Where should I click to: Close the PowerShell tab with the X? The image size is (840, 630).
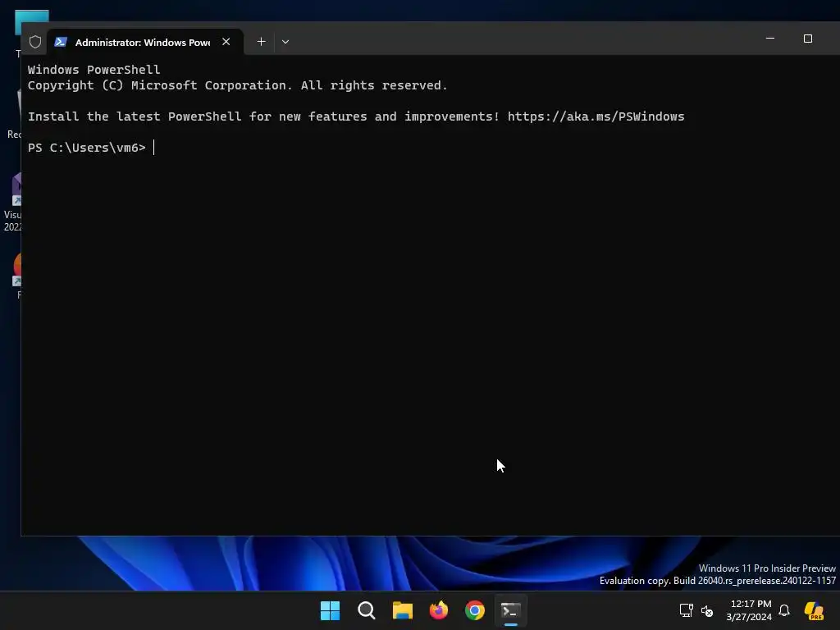(226, 42)
